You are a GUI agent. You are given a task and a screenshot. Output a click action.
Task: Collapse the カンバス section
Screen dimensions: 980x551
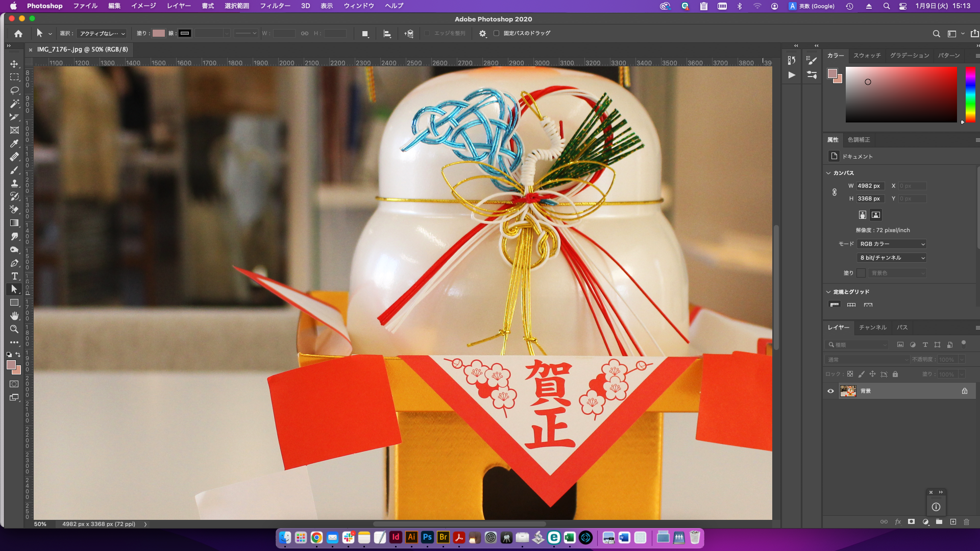(828, 173)
